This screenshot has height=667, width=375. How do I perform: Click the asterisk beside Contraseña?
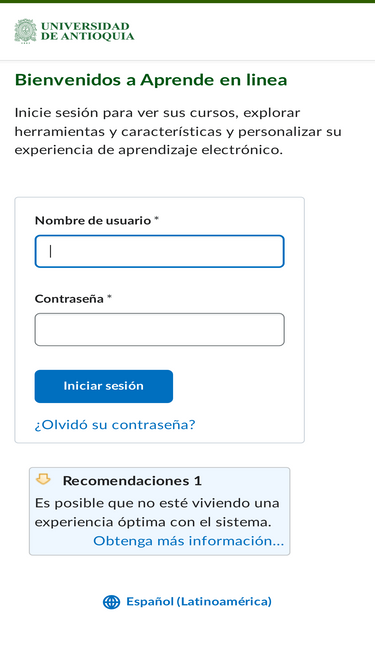pyautogui.click(x=109, y=297)
